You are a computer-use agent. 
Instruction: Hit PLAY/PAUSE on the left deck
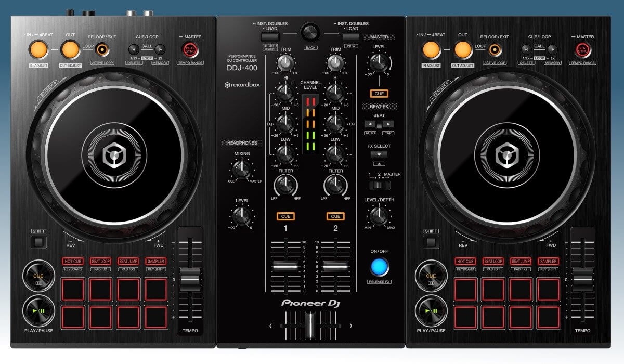[38, 310]
